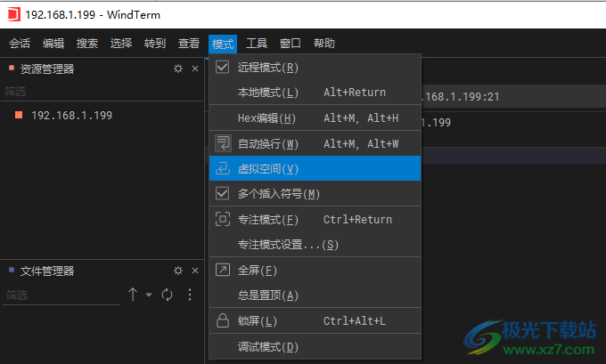Choose 调试模式(D) entry
The width and height of the screenshot is (606, 364).
coord(315,346)
